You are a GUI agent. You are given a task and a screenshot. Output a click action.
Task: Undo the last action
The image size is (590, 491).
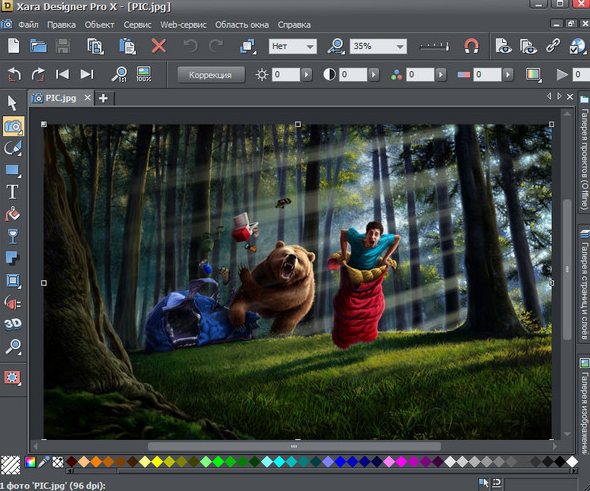[x=190, y=46]
